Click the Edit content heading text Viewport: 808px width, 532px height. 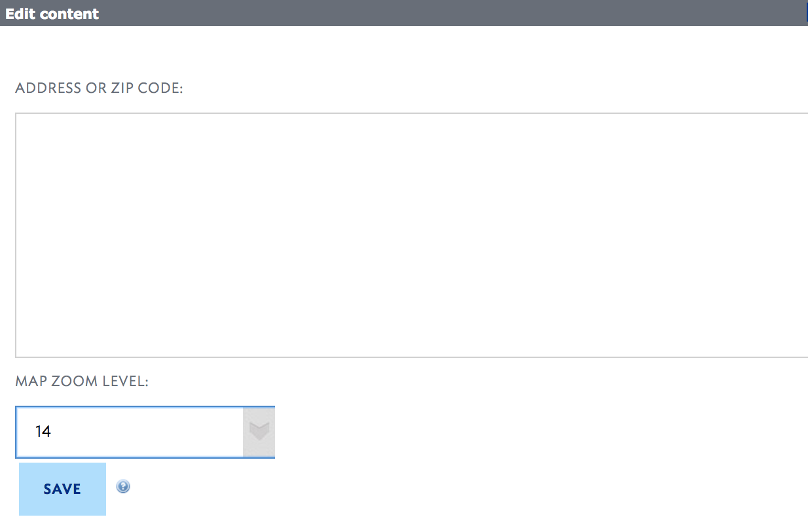[x=52, y=14]
